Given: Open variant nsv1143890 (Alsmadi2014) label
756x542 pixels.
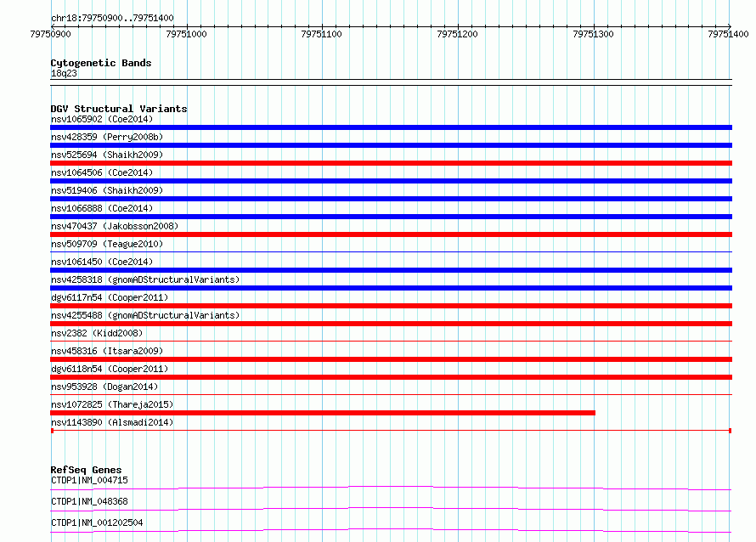Looking at the screenshot, I should click(112, 422).
